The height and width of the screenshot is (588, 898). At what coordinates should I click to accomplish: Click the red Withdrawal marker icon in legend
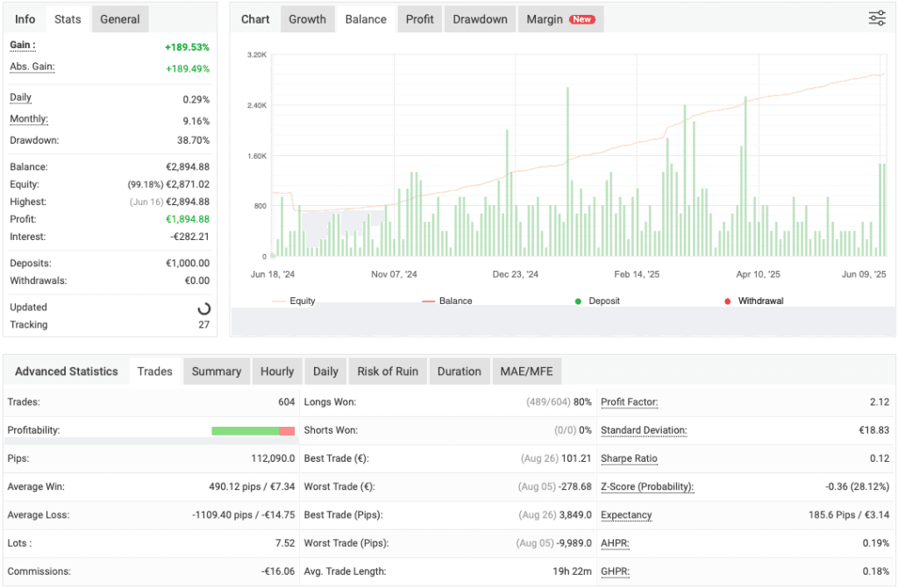[726, 301]
